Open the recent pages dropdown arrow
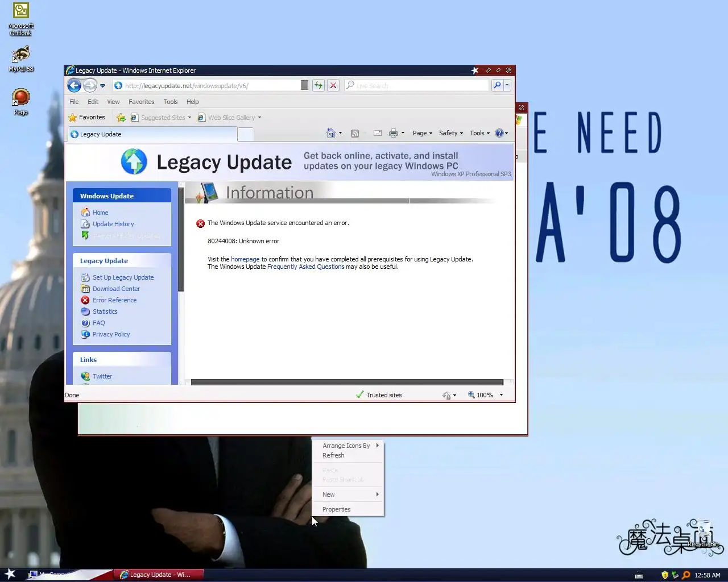Viewport: 728px width, 582px height. pyautogui.click(x=103, y=86)
